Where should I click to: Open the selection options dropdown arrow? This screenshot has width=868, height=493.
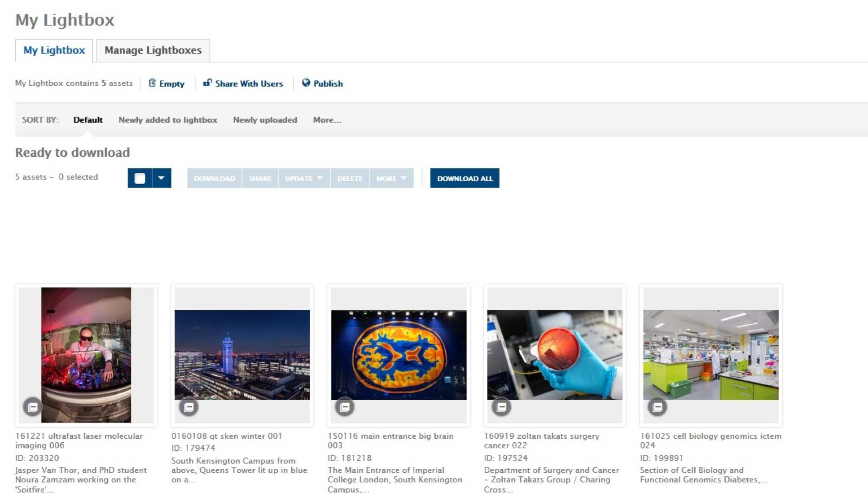[162, 178]
